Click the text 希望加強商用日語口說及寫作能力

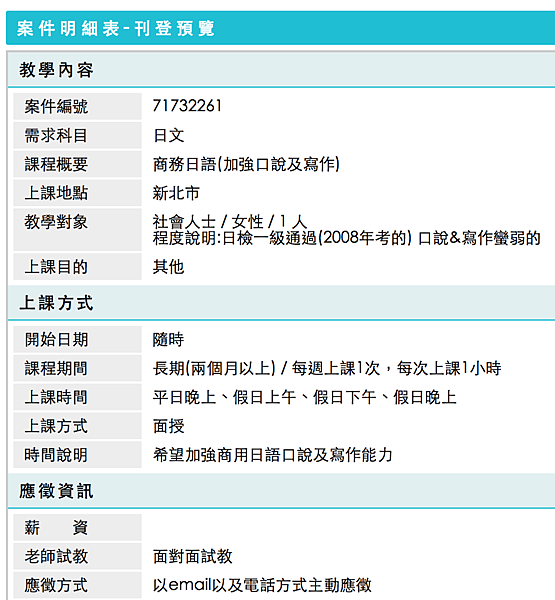(x=273, y=455)
